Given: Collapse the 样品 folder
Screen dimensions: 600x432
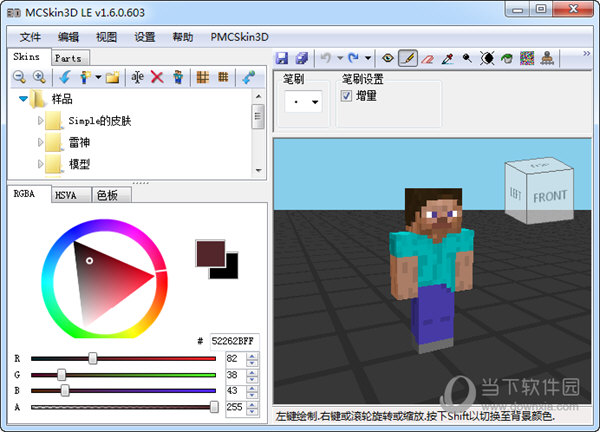Looking at the screenshot, I should click(x=23, y=99).
